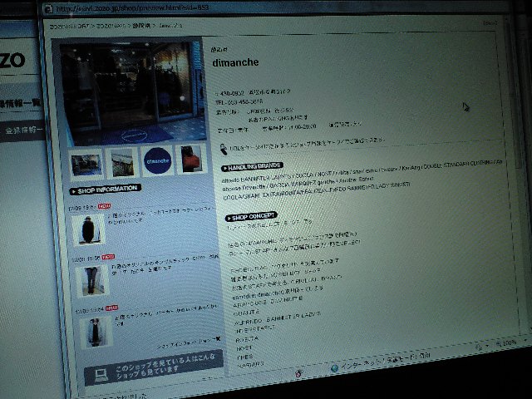Click the dimanche shop name heading

click(235, 62)
